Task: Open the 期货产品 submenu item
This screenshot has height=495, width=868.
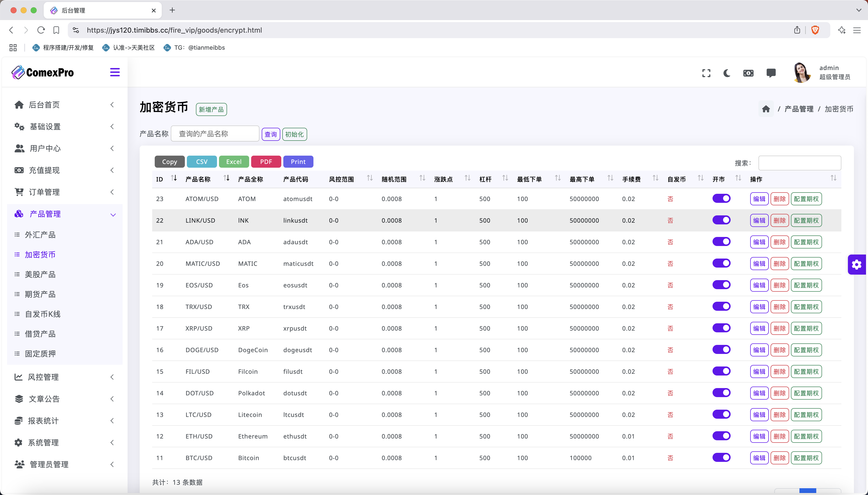Action: [40, 294]
